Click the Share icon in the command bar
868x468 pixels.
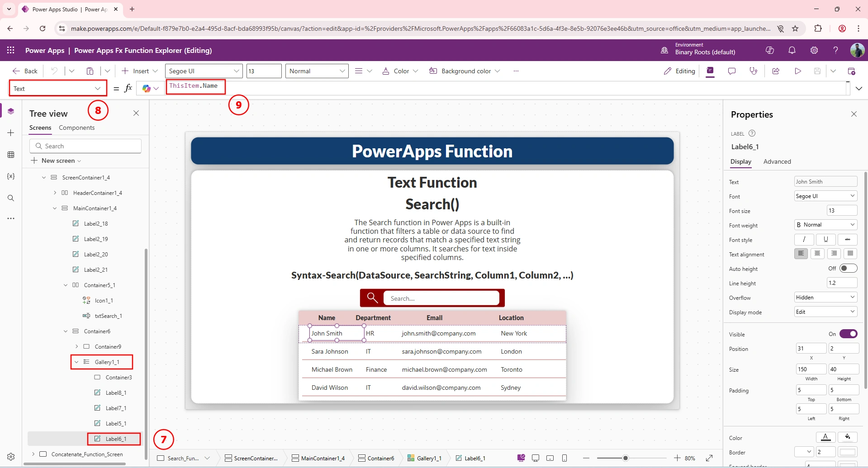pos(776,71)
